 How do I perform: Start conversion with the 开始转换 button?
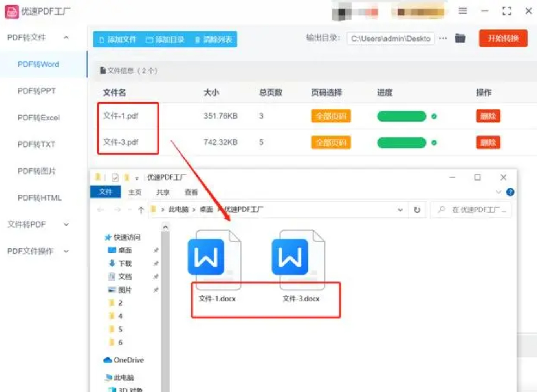click(x=503, y=38)
